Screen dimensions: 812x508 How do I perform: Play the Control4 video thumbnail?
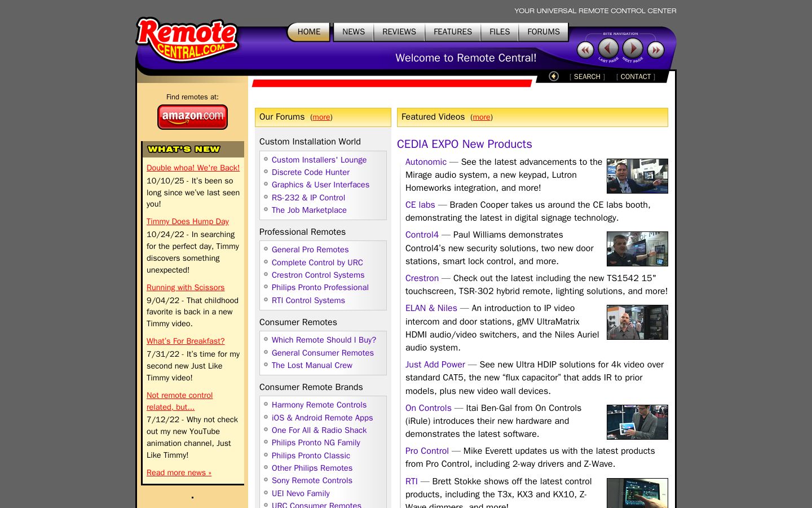(x=637, y=249)
